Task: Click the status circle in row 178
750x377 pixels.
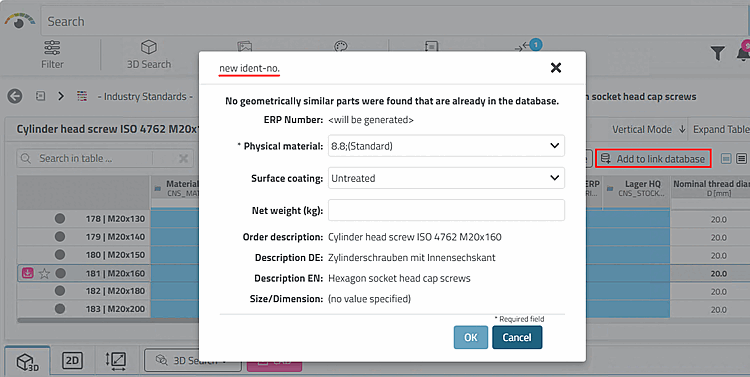Action: click(x=60, y=219)
